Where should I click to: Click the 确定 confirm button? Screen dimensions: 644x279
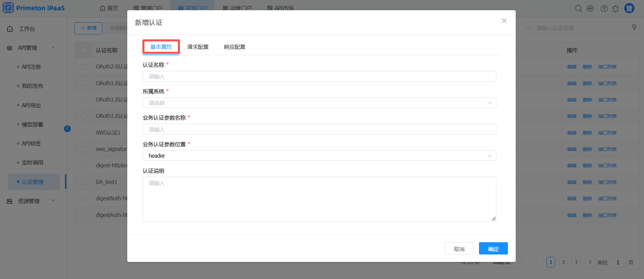[493, 249]
